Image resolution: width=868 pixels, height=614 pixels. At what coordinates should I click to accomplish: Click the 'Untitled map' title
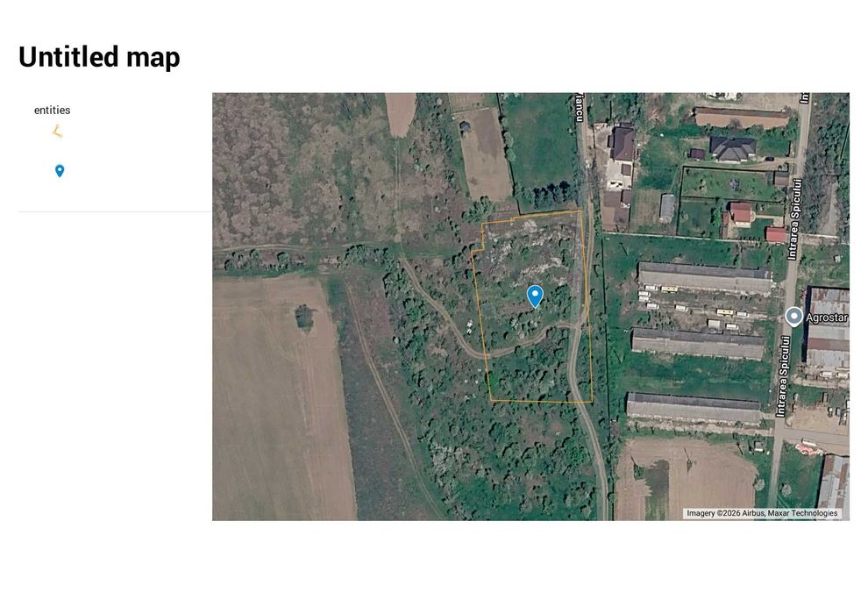click(100, 57)
